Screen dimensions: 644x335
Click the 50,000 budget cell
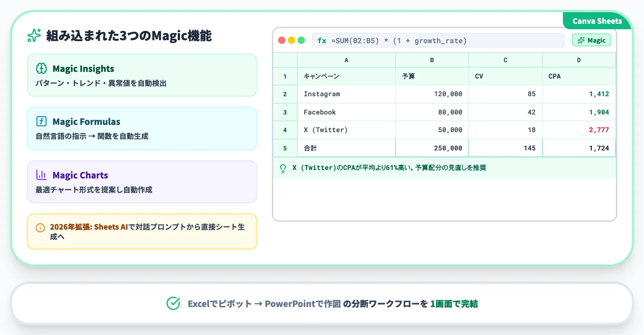click(432, 130)
